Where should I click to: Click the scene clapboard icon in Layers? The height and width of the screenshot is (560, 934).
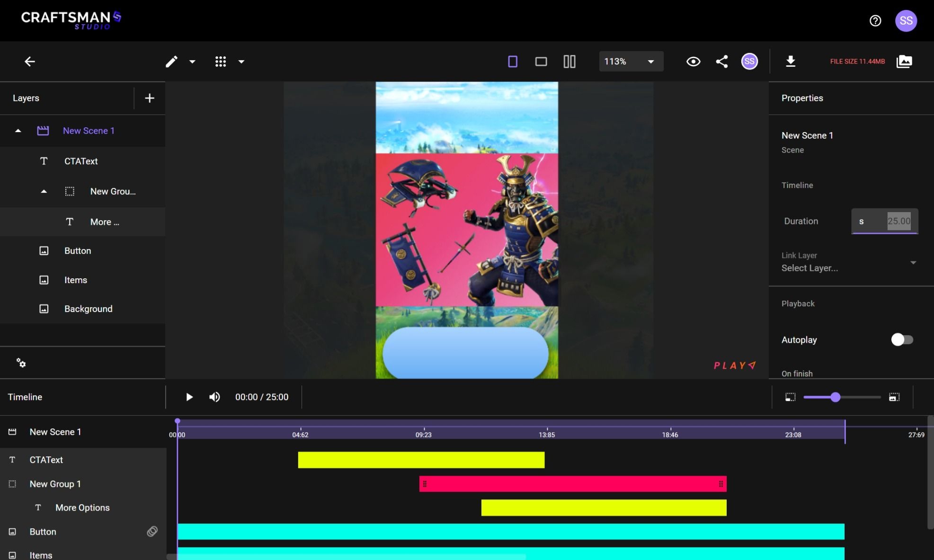click(43, 131)
